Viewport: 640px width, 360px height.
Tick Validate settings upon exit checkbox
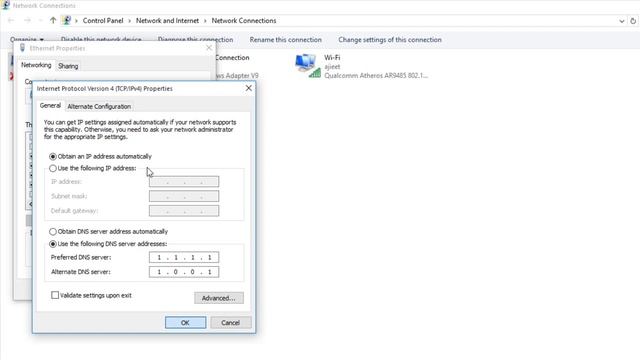coord(55,295)
